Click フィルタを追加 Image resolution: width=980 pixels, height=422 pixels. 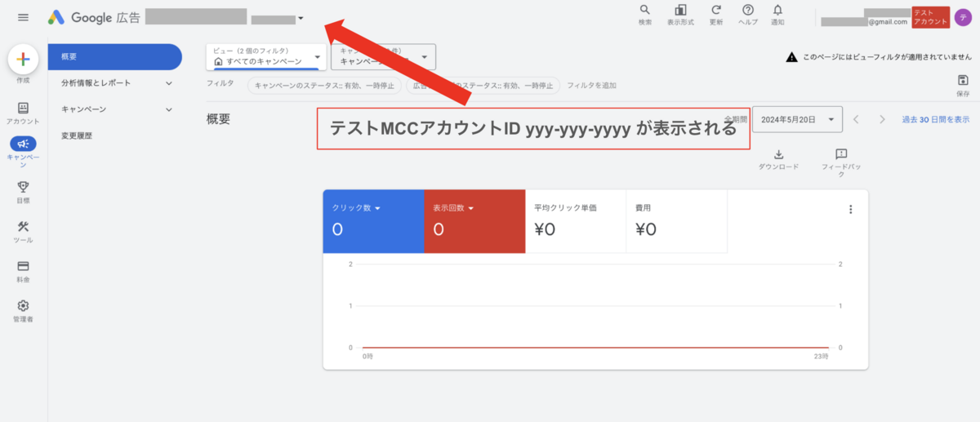[592, 85]
